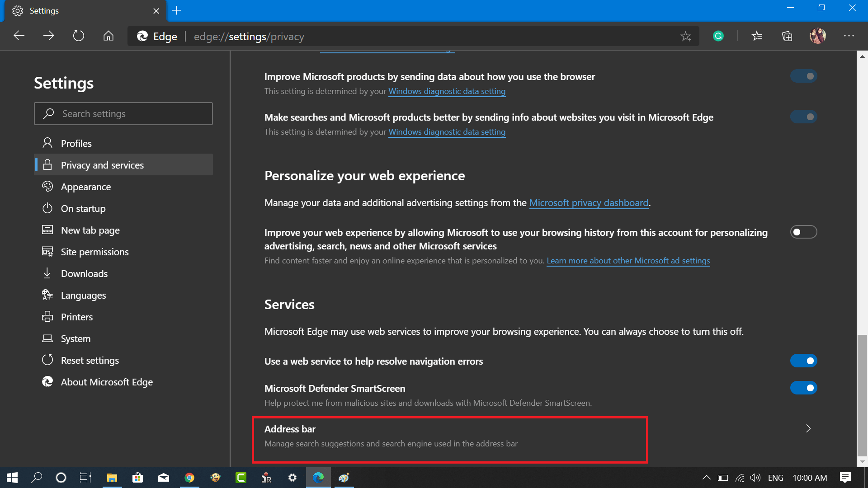Open Microsoft Store from taskbar
Image resolution: width=868 pixels, height=488 pixels.
point(137,478)
